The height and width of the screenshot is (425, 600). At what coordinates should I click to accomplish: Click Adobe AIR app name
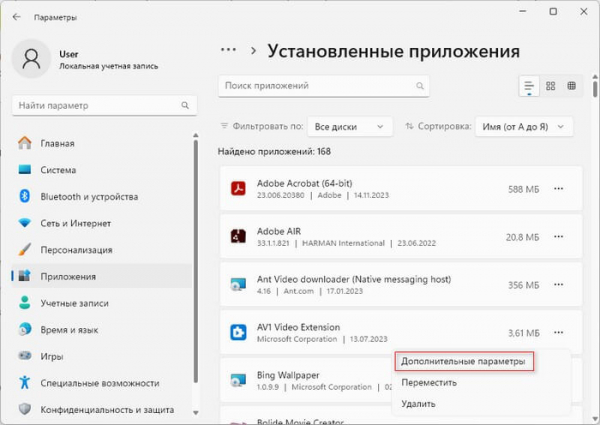279,231
